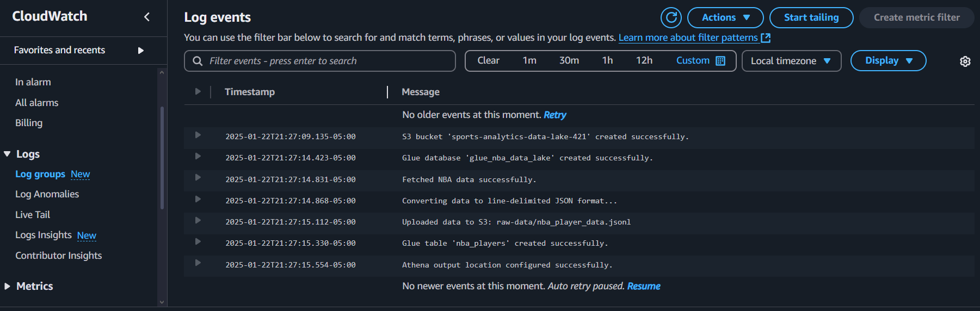Click Timestamp column resize divider
The image size is (980, 311).
(387, 92)
